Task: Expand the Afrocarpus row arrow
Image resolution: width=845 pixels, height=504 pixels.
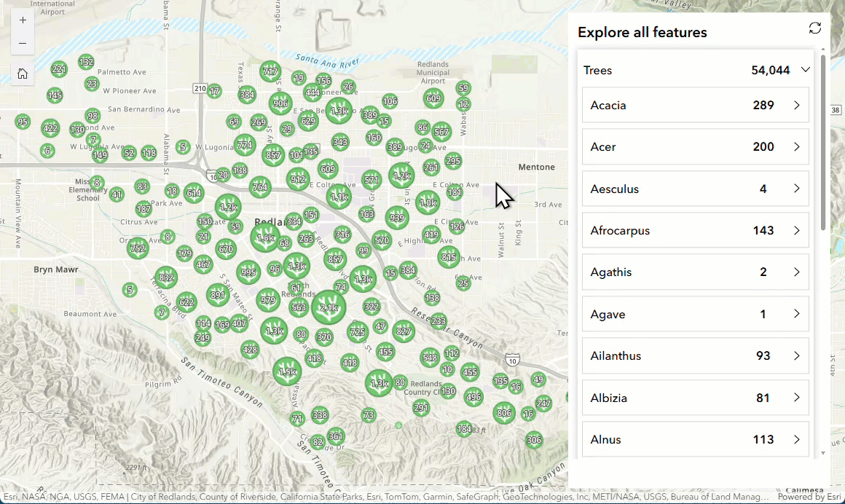Action: [796, 230]
